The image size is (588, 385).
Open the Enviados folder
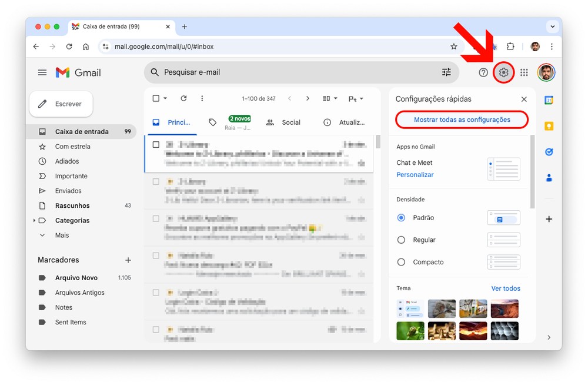tap(68, 191)
